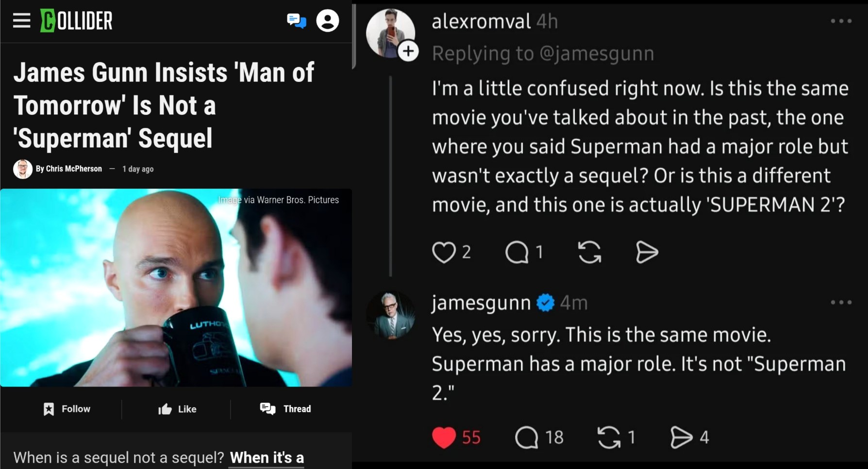Open the Collider hamburger menu
Viewport: 868px width, 469px height.
tap(21, 21)
